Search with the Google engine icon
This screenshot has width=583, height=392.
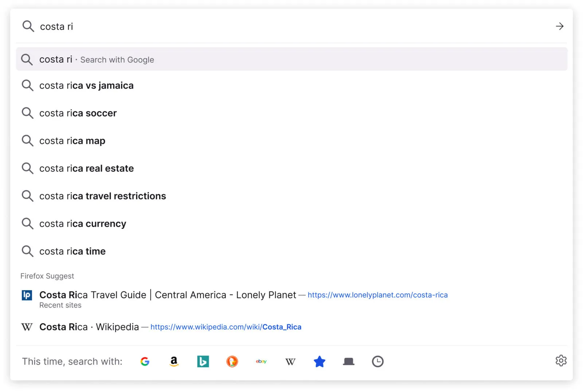click(x=145, y=361)
